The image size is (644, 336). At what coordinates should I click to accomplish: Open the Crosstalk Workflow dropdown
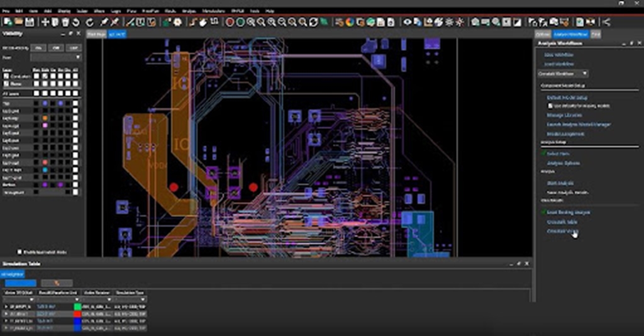point(563,74)
